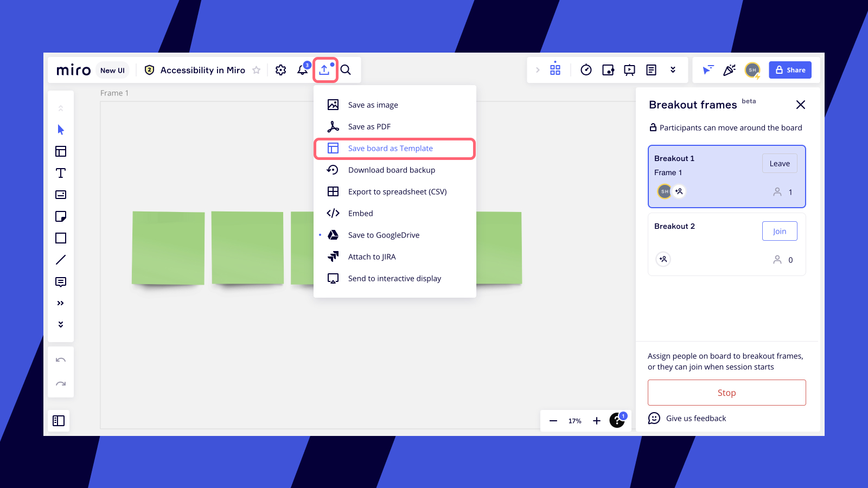Viewport: 868px width, 488px height.
Task: Expand additional apps with the double chevron in the top toolbar
Action: [673, 70]
